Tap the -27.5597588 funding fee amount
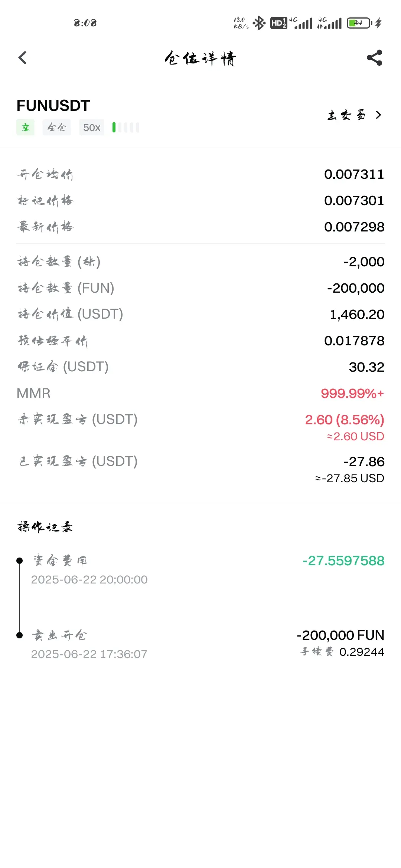401x868 pixels. click(x=343, y=560)
